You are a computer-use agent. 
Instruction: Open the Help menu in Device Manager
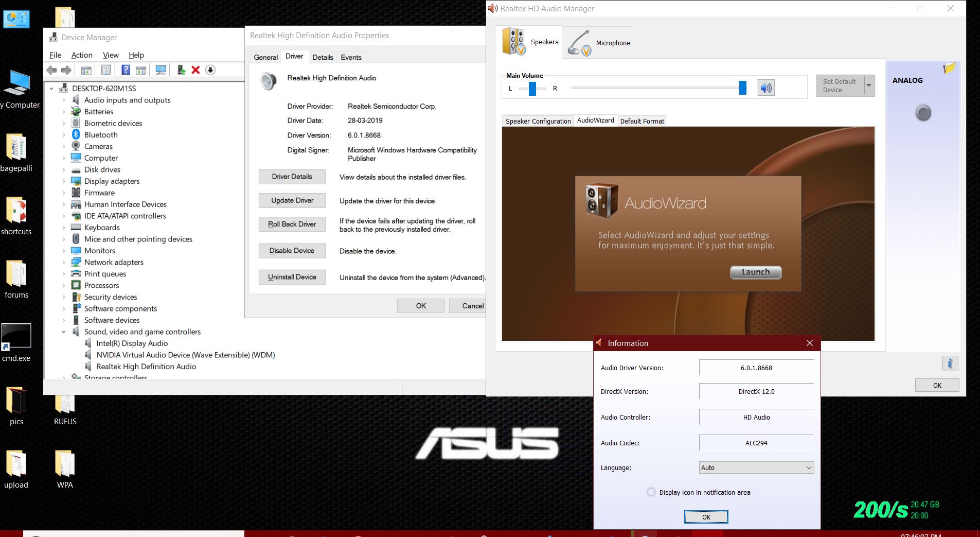136,55
